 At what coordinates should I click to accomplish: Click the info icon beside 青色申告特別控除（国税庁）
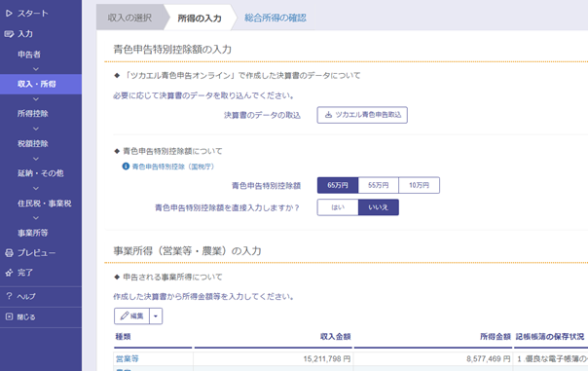[126, 167]
